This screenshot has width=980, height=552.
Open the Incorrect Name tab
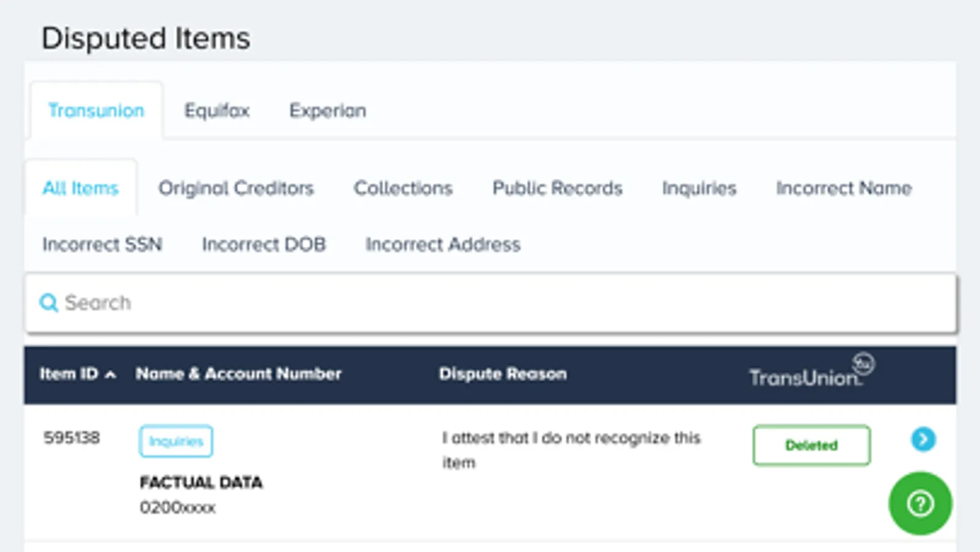(x=843, y=188)
